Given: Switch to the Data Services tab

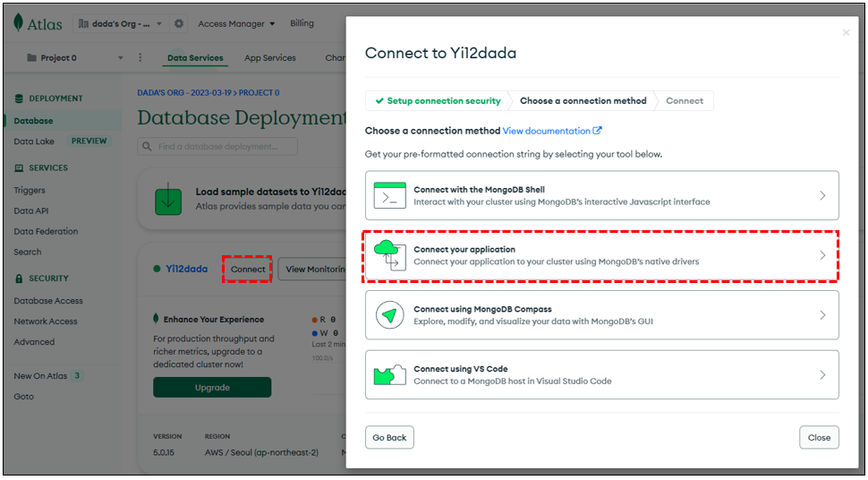Looking at the screenshot, I should click(x=195, y=57).
